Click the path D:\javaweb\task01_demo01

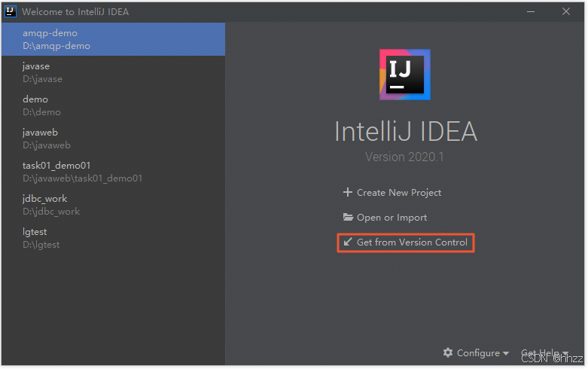(83, 178)
